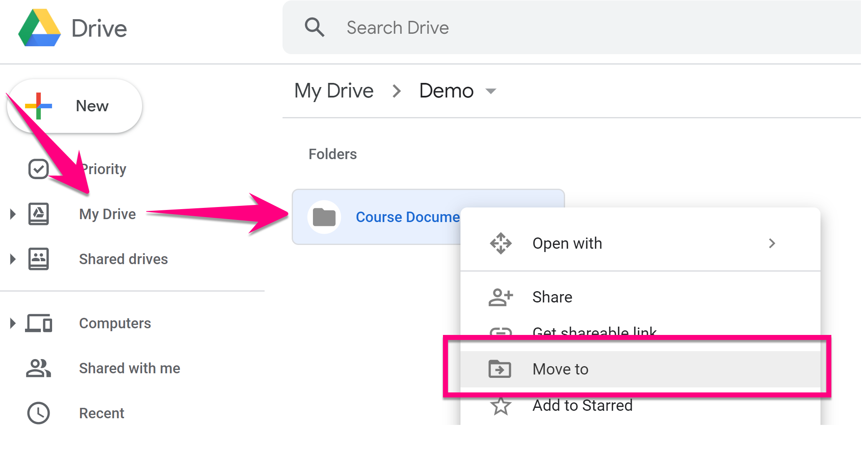Click the Google Drive logo
Image resolution: width=868 pixels, height=467 pixels.
click(40, 28)
